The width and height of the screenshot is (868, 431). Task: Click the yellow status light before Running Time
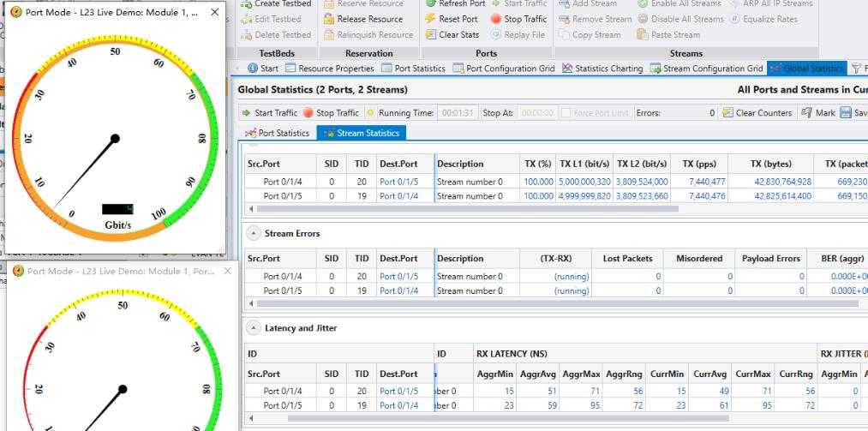[x=370, y=113]
